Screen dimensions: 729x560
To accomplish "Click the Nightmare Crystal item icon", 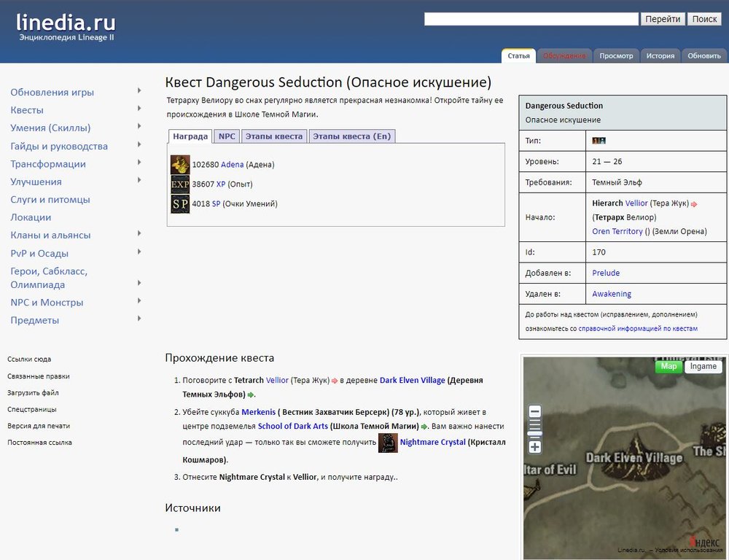I will (x=388, y=443).
